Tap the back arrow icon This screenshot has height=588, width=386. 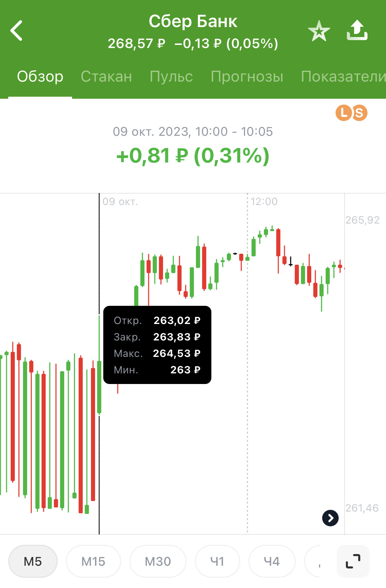(16, 31)
